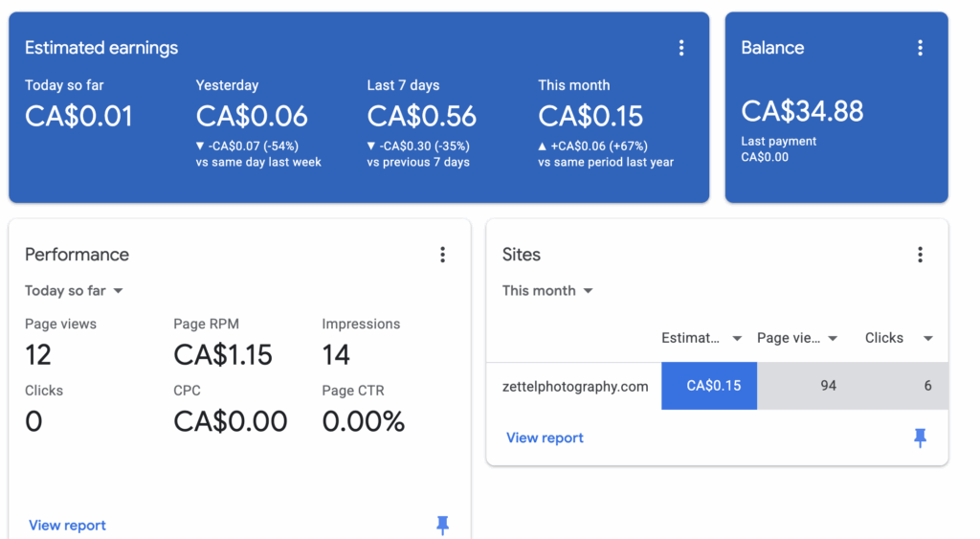Open the Estimated earnings three-dot menu
Image resolution: width=980 pixels, height=539 pixels.
pyautogui.click(x=681, y=48)
